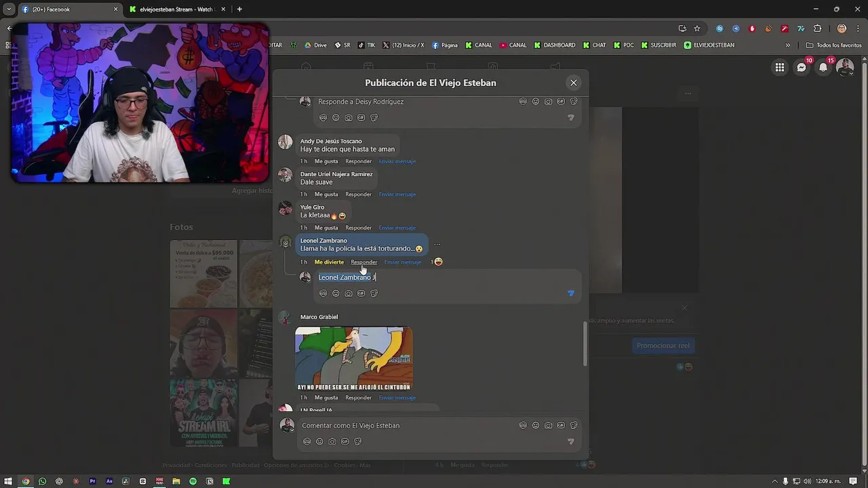Open After Effects from the taskbar
868x488 pixels.
click(x=109, y=481)
